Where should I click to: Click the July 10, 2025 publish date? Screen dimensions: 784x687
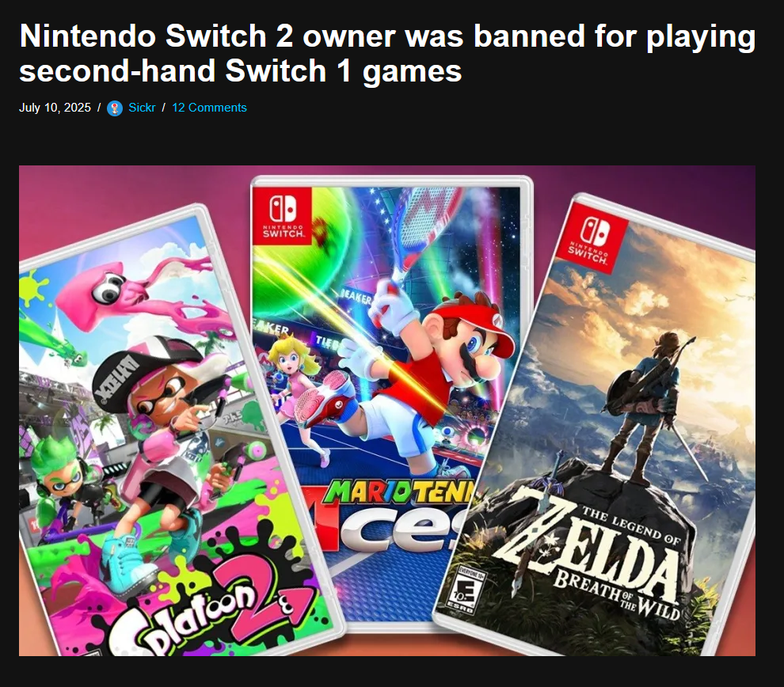55,108
